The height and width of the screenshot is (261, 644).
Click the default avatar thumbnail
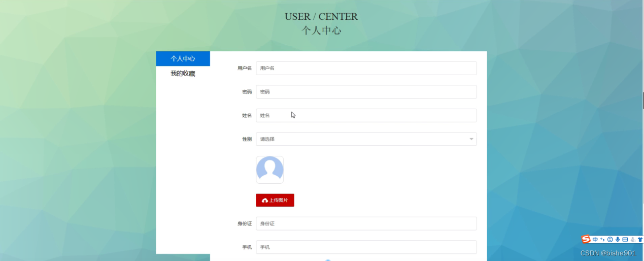pyautogui.click(x=269, y=170)
